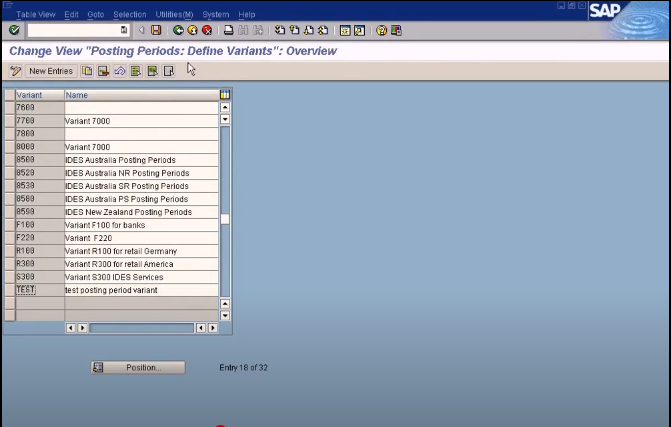Select row marker for variant 8520
Screen dimensions: 671x427
click(x=10, y=173)
